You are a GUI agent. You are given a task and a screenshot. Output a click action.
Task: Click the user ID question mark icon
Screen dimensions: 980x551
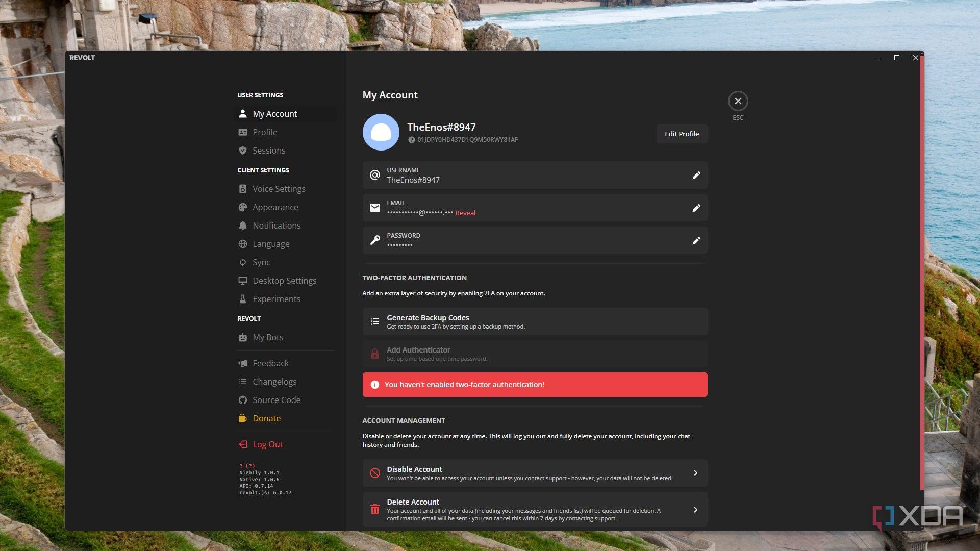(x=411, y=140)
